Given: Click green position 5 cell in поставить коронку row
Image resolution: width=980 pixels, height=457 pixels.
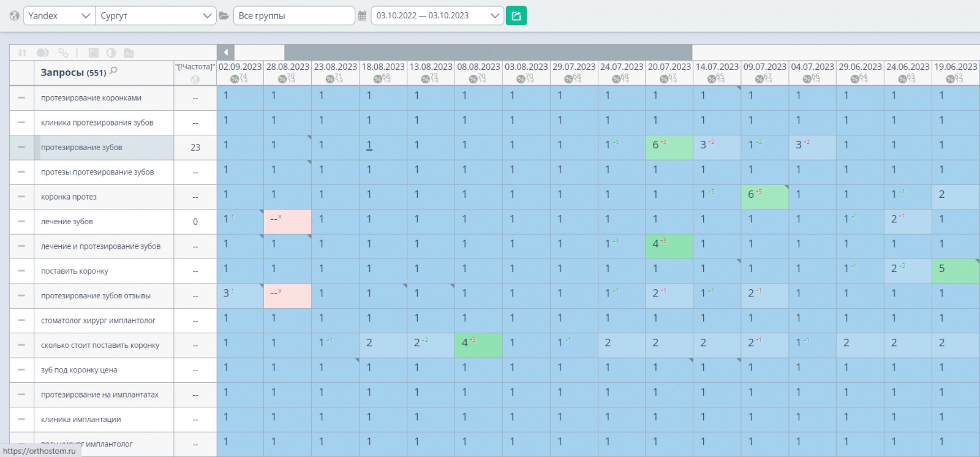Looking at the screenshot, I should coord(956,271).
